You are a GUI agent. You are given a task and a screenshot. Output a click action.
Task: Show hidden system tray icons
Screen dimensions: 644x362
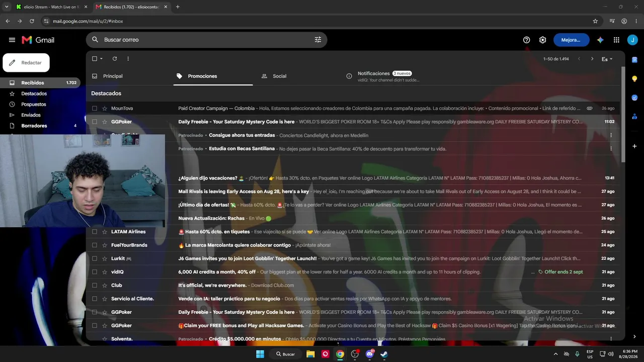[x=555, y=354]
